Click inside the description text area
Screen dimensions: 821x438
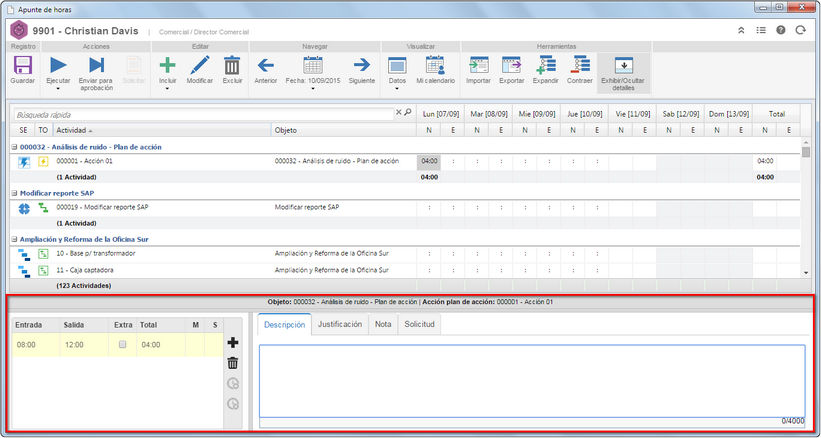(532, 380)
